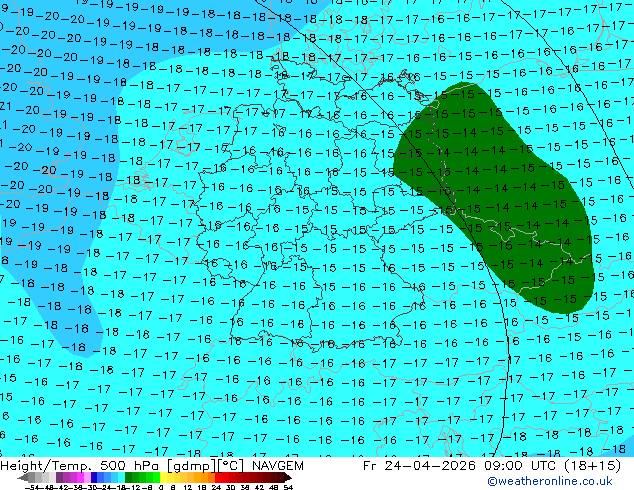Click the "54" value ending the legend scale
Viewport: 634px width, 490px height.
(288, 488)
